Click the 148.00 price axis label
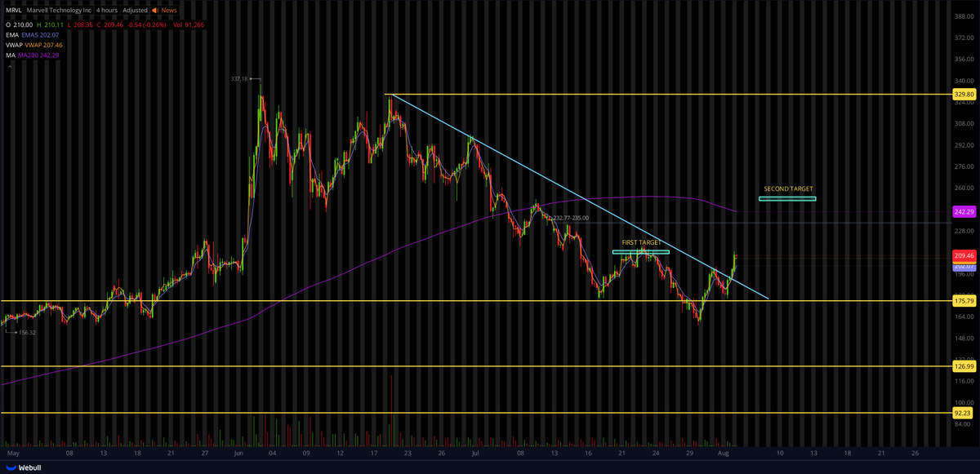Image resolution: width=980 pixels, height=474 pixels. (x=964, y=338)
